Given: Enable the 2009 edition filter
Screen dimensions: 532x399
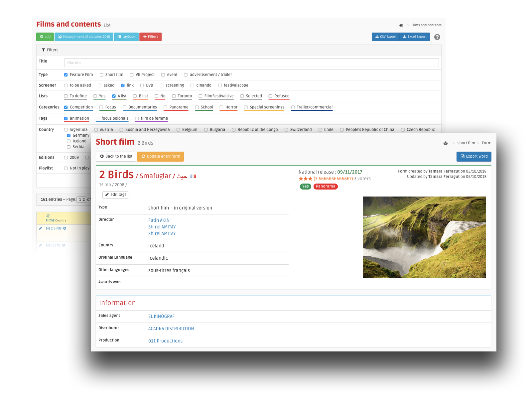Looking at the screenshot, I should [66, 158].
